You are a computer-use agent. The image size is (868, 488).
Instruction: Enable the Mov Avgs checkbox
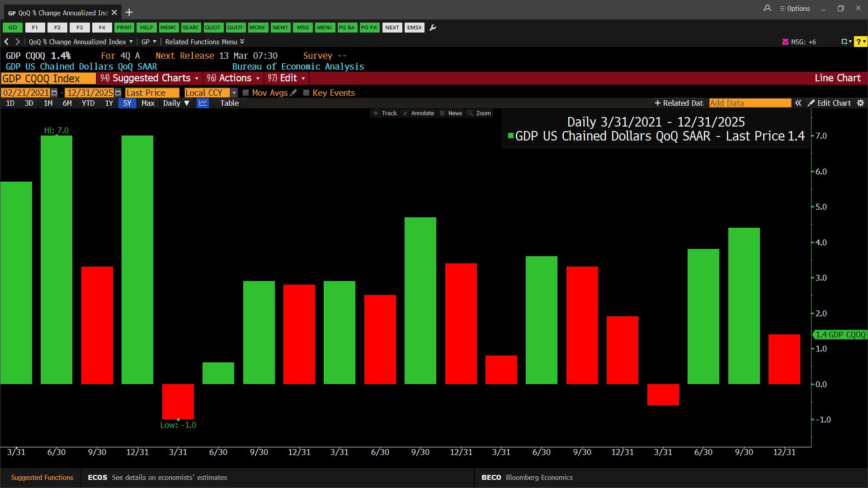[x=246, y=93]
